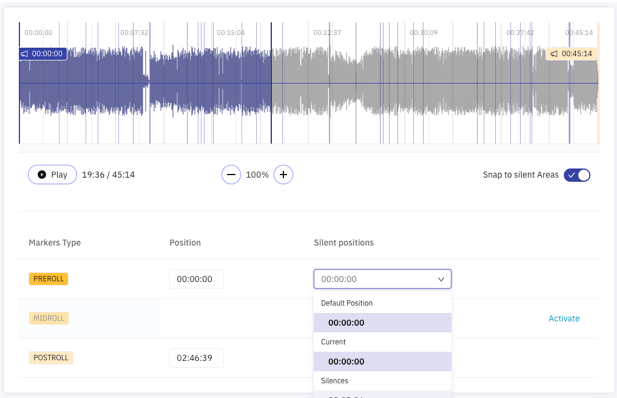Toggle the Snap to silent Areas switch

coord(577,175)
